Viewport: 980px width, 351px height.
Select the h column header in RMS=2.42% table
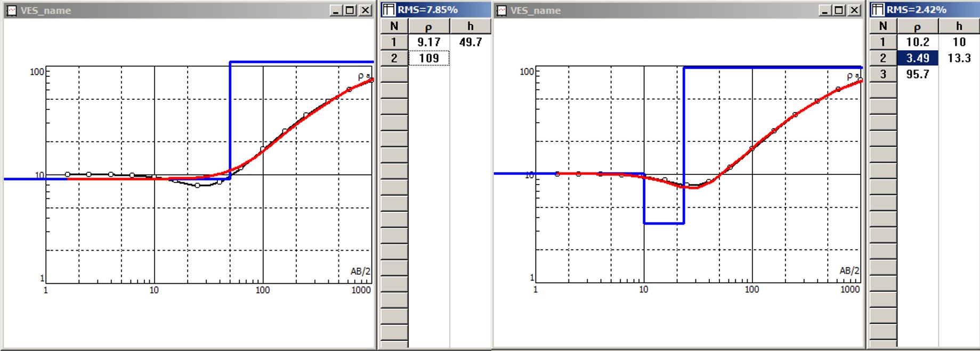(x=959, y=26)
